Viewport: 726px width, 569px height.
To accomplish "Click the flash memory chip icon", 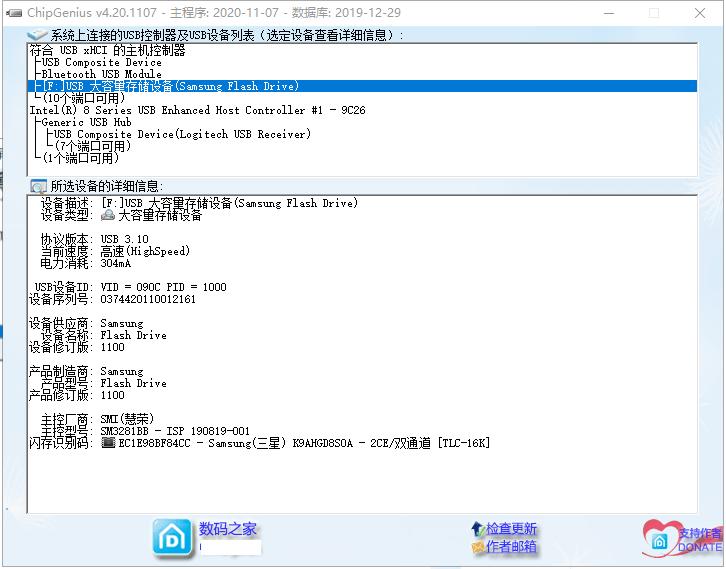I will 108,443.
